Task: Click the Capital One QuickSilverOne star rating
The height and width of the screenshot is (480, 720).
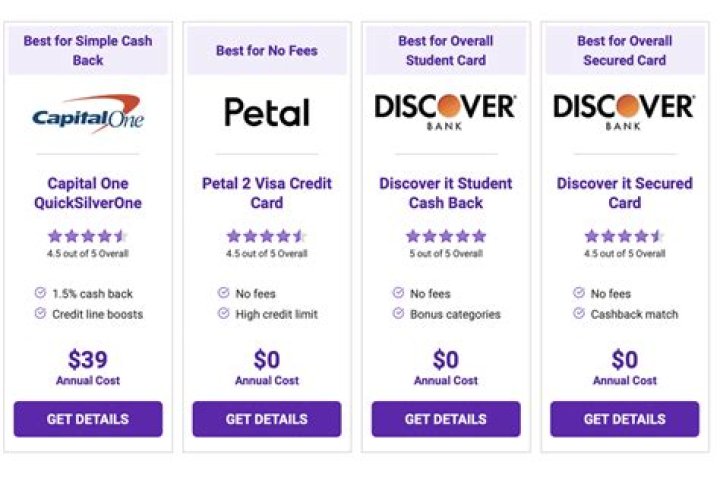Action: pos(88,237)
